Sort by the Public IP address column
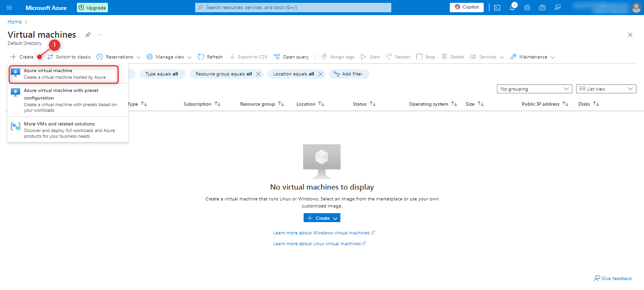This screenshot has height=290, width=644. 545,104
